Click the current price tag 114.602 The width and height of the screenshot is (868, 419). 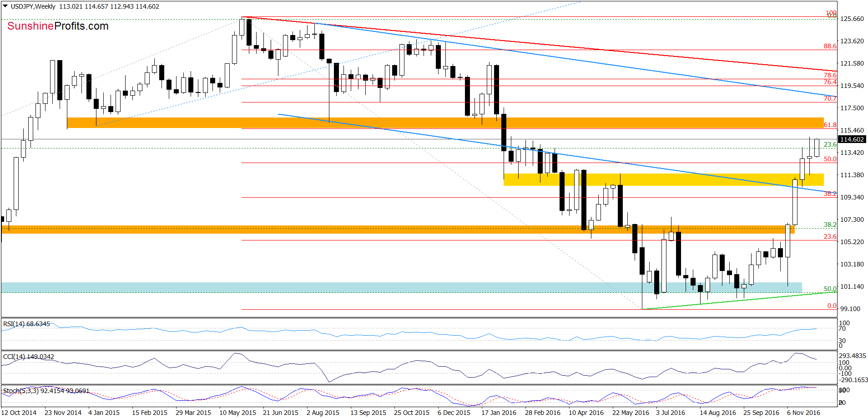[852, 139]
